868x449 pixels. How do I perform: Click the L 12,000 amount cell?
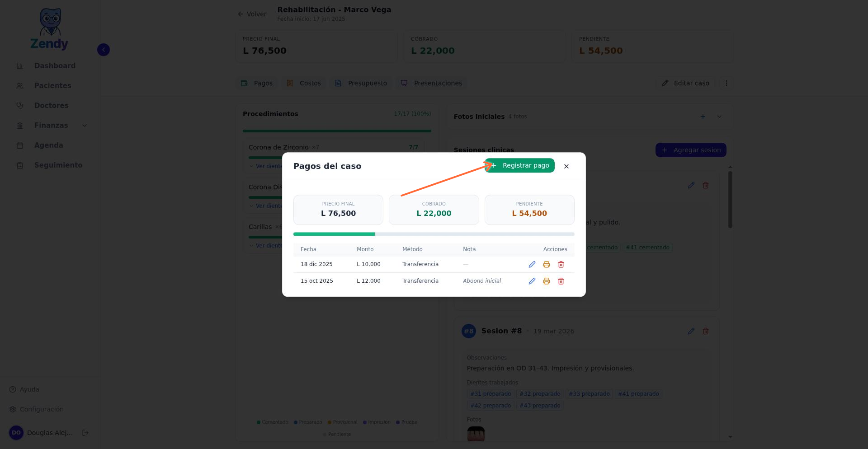click(x=368, y=281)
